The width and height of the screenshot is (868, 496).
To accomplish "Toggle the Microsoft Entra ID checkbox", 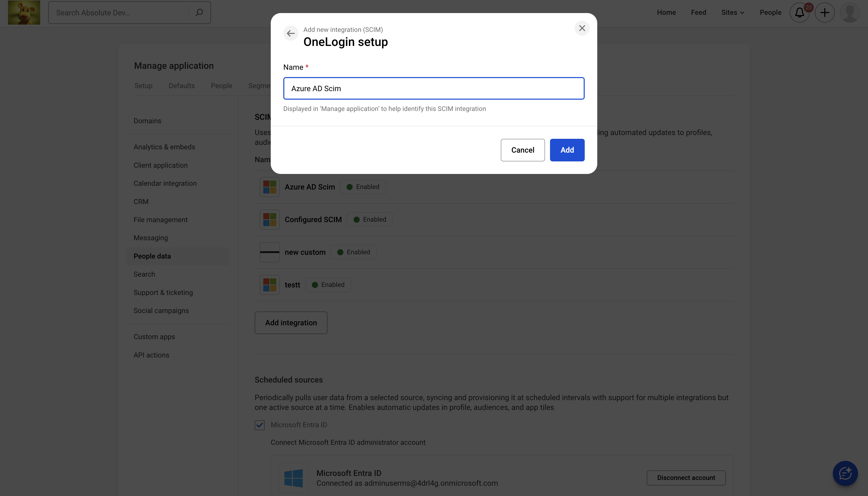I will click(x=260, y=425).
